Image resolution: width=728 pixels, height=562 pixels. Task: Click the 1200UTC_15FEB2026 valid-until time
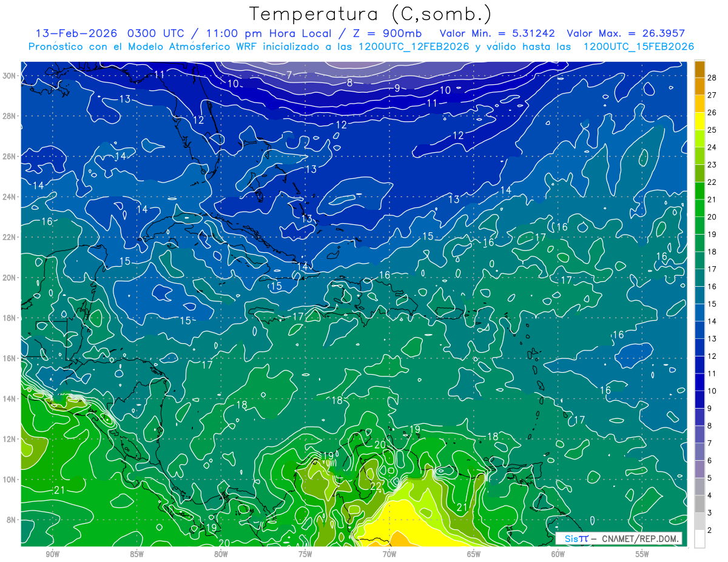coord(638,47)
